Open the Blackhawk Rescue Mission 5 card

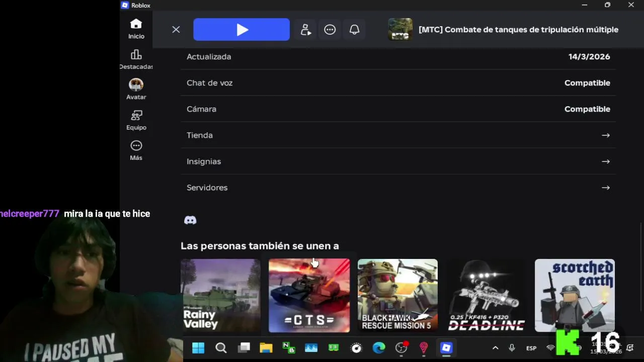coord(397,296)
